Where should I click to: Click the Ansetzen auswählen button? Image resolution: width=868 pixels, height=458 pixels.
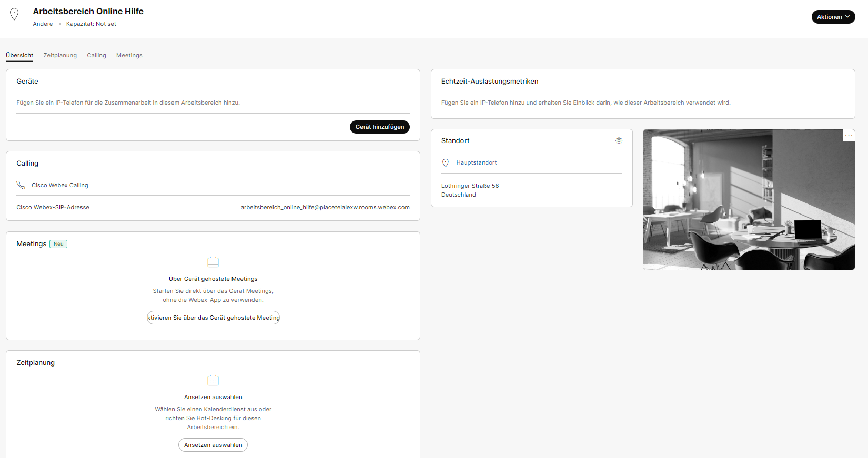pyautogui.click(x=213, y=445)
